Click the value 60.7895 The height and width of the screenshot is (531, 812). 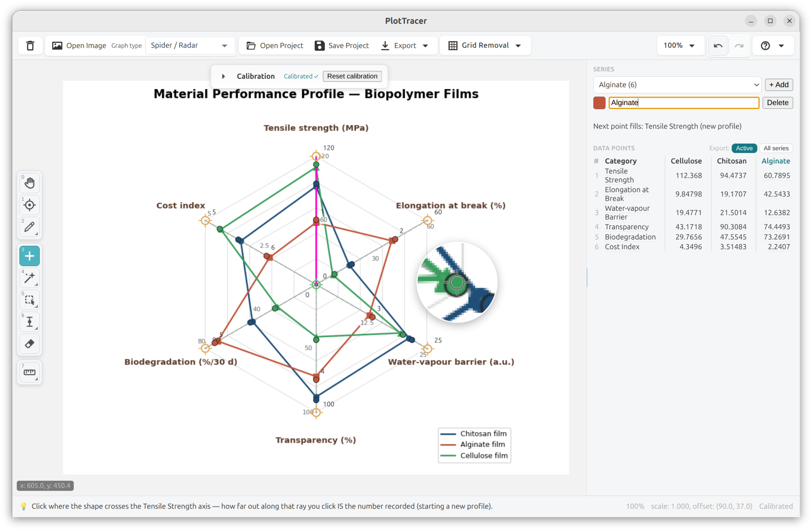[x=777, y=175]
